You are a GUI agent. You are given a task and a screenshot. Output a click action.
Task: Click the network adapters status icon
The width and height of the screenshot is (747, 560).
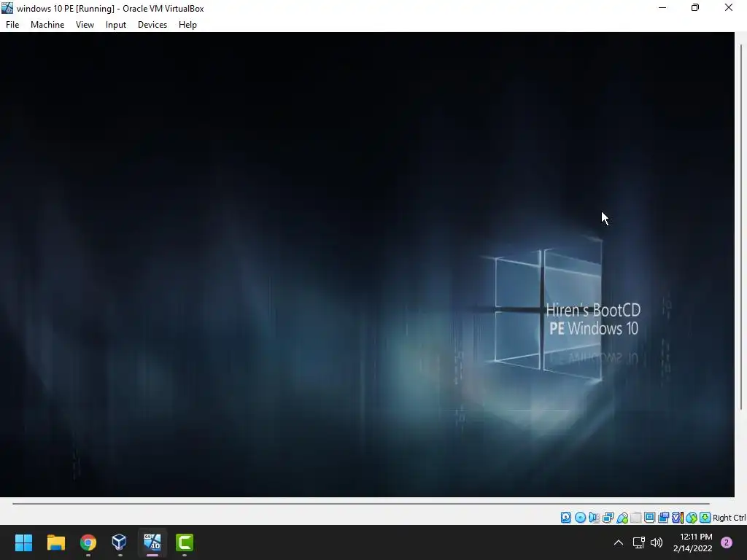[x=608, y=518]
